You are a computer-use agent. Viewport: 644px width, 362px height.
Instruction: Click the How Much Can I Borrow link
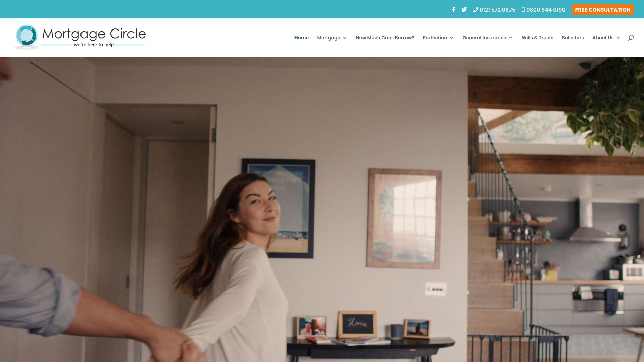point(385,37)
